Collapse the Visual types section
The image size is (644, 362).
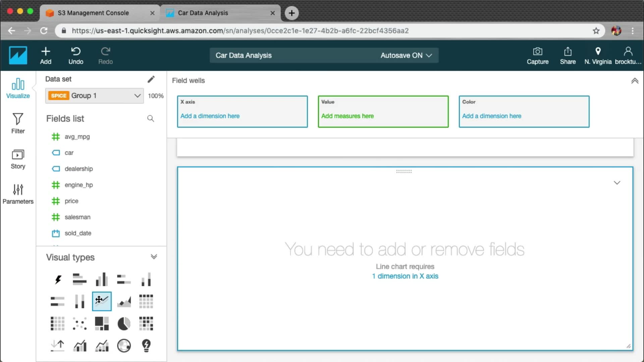point(154,257)
